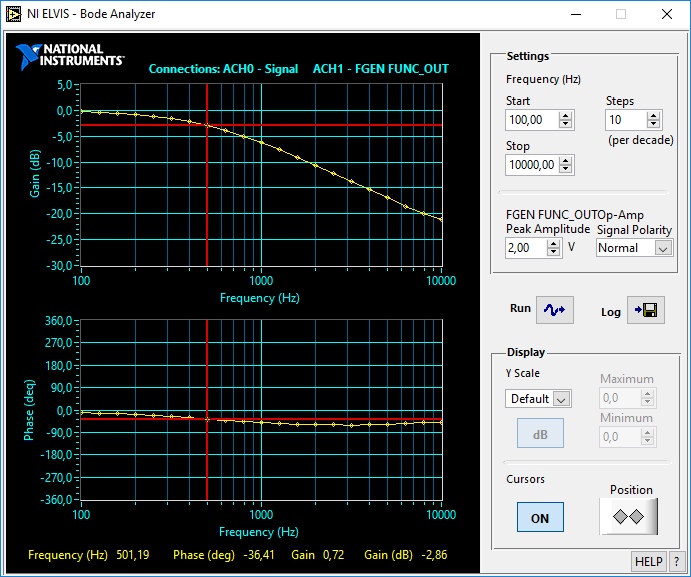Start the Bode sweep with the Run icon

(554, 310)
